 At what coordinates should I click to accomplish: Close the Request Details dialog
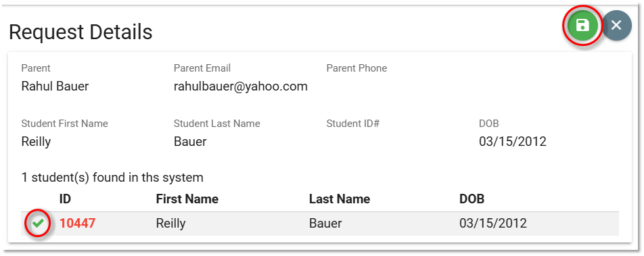[616, 26]
